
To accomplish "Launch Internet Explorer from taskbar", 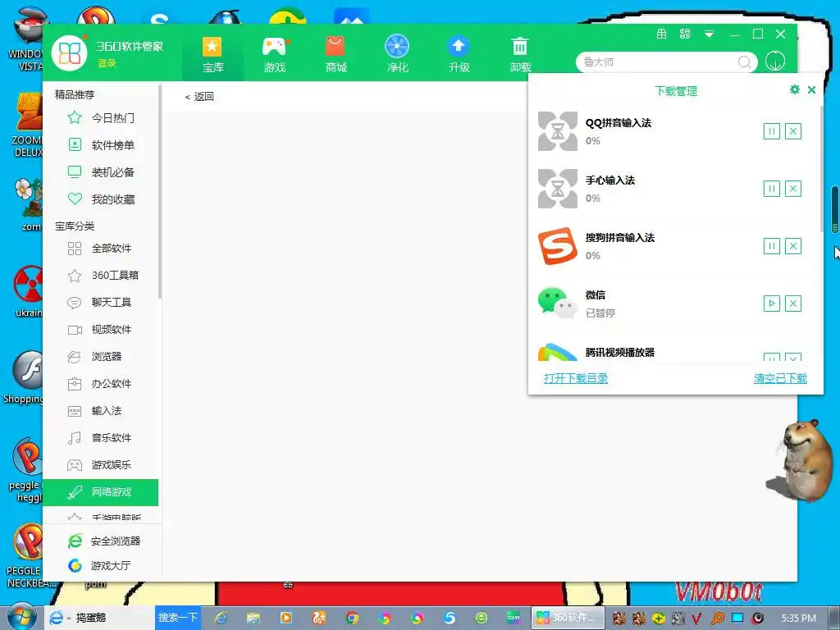I will click(x=221, y=618).
